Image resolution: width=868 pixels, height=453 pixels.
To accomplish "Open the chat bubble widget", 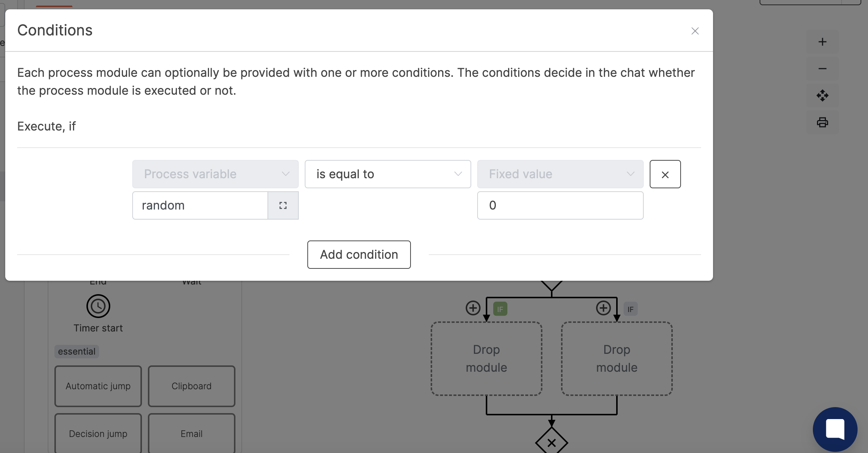I will (x=835, y=429).
